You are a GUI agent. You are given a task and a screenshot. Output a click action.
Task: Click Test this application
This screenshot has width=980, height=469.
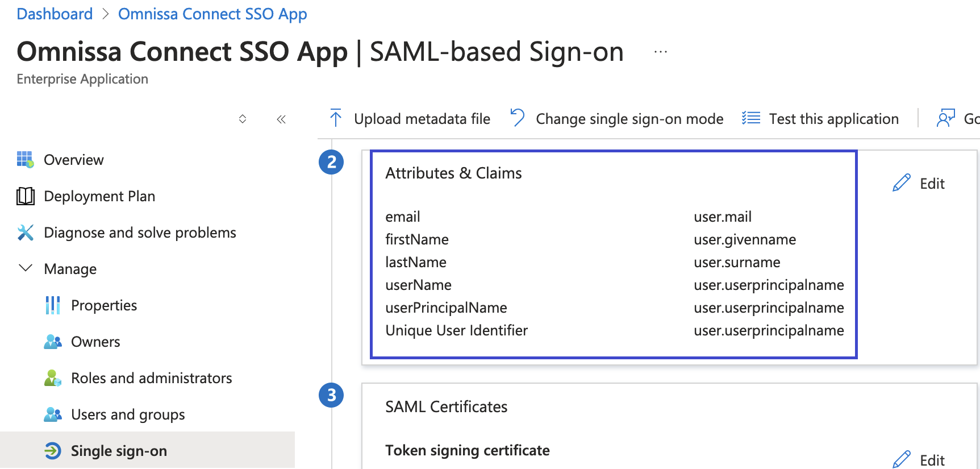point(834,119)
